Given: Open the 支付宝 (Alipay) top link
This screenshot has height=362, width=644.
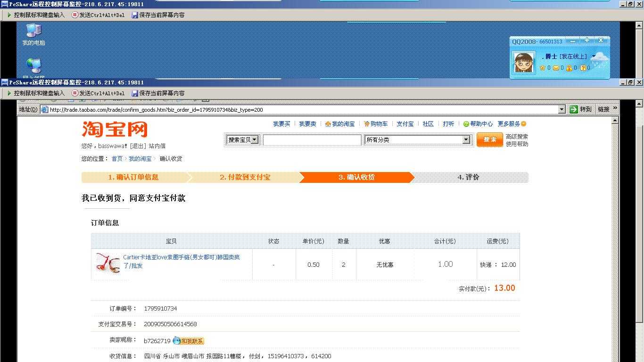Looking at the screenshot, I should [405, 124].
